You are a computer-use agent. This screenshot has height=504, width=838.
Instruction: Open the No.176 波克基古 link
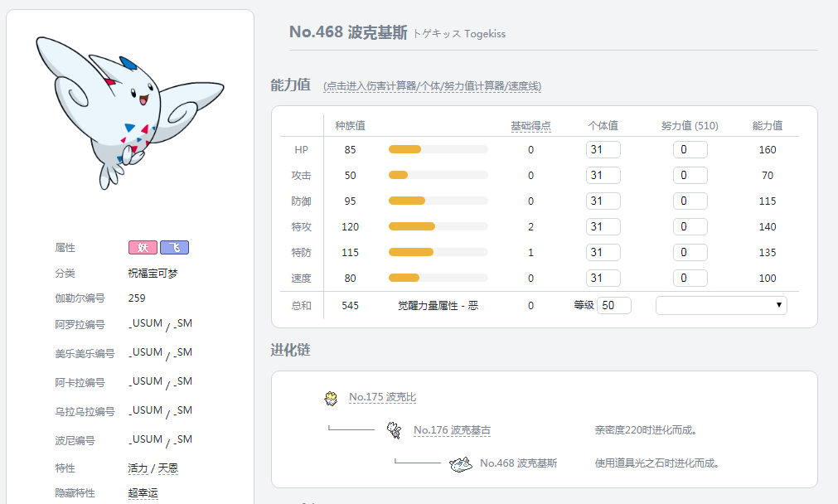pyautogui.click(x=452, y=430)
